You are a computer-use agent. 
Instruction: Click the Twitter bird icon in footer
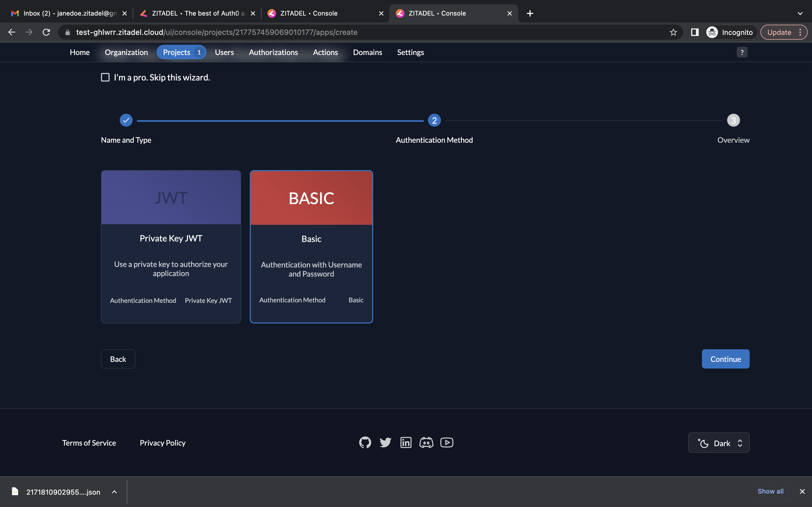click(385, 443)
